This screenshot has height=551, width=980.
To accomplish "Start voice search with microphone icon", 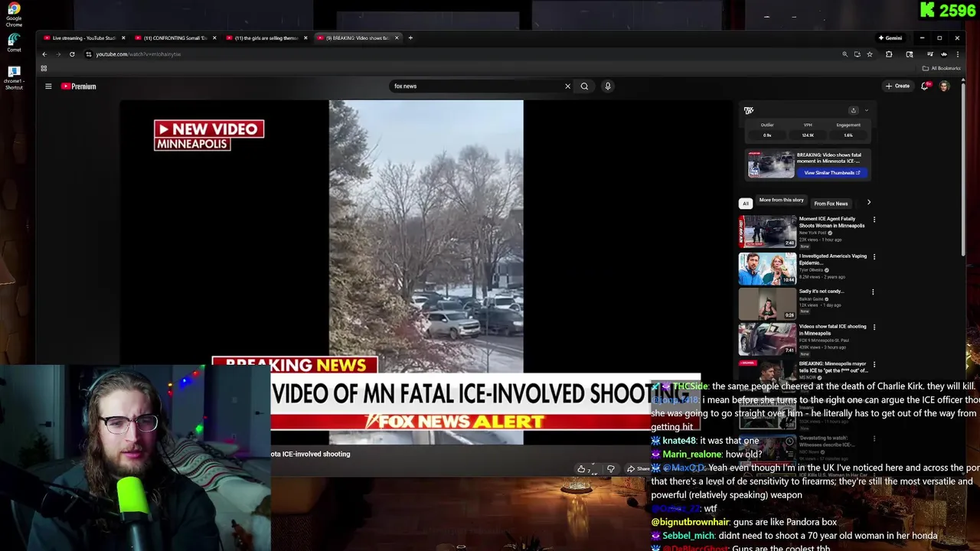I will pos(608,86).
